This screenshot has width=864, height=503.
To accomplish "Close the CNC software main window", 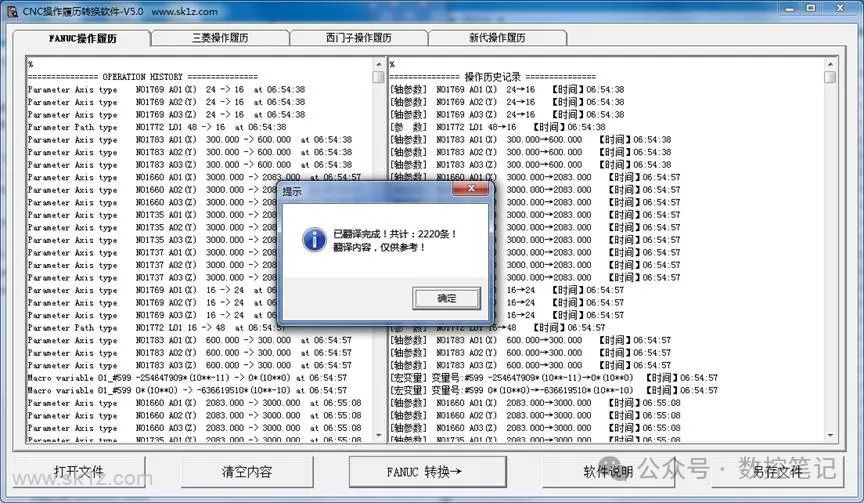I will (x=840, y=9).
